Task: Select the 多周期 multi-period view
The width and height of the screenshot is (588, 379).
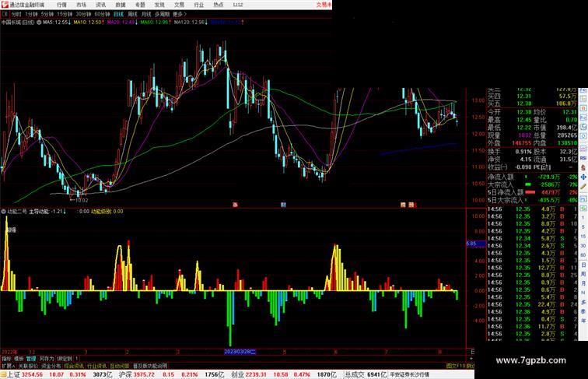Action: tap(163, 14)
